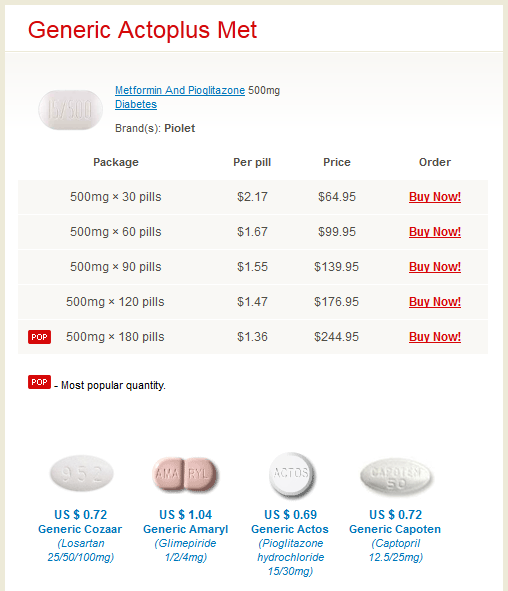This screenshot has width=508, height=591.
Task: Buy the 500mg × 180 pills package
Action: pos(435,337)
